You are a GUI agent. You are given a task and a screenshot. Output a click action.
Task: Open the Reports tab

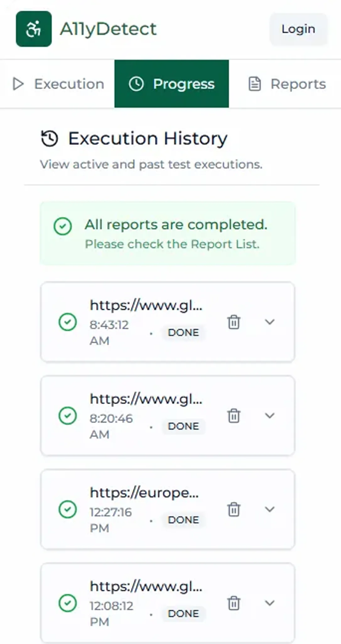(x=287, y=84)
